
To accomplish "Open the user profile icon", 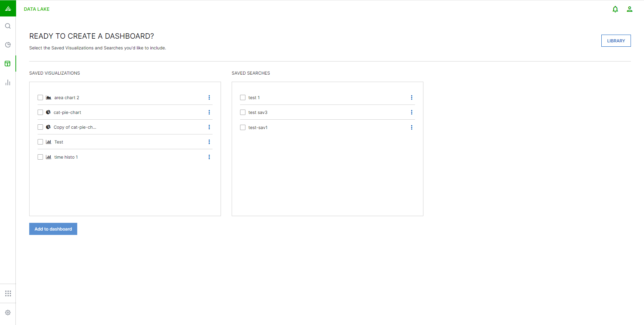I will pyautogui.click(x=630, y=9).
